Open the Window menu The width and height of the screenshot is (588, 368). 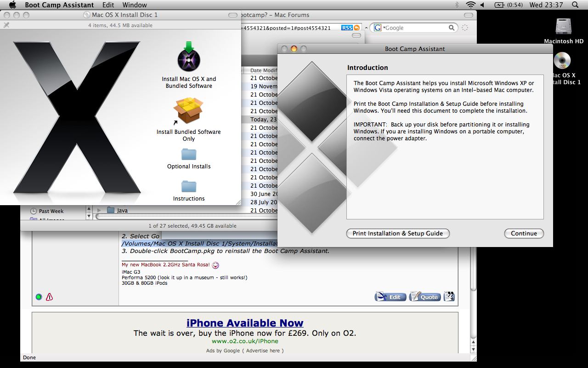tap(135, 5)
